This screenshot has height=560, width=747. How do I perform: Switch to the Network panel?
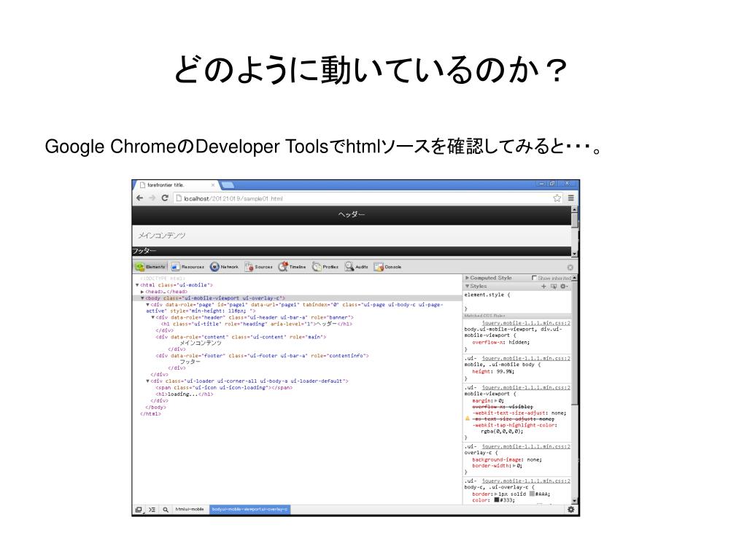click(x=224, y=267)
